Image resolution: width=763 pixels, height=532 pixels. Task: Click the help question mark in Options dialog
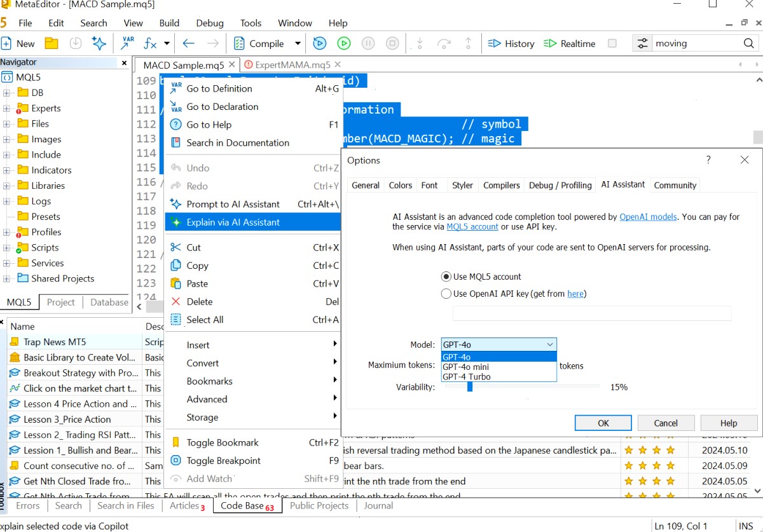click(x=708, y=160)
